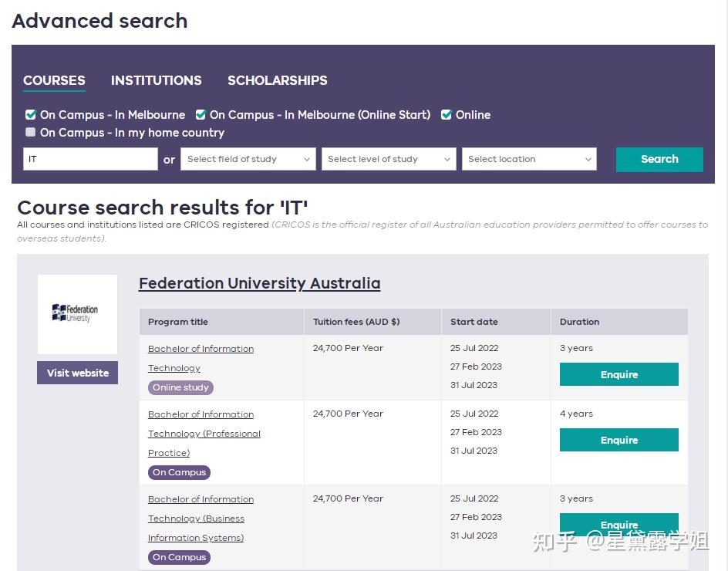This screenshot has width=728, height=571.
Task: Open the Bachelor of Information Technology course link
Action: 201,357
